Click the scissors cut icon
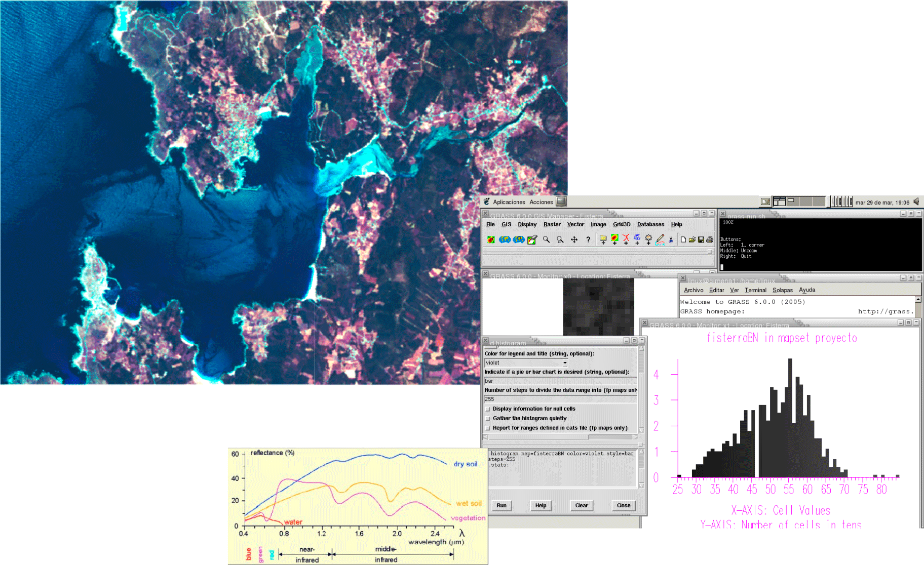The height and width of the screenshot is (565, 924). tap(671, 239)
